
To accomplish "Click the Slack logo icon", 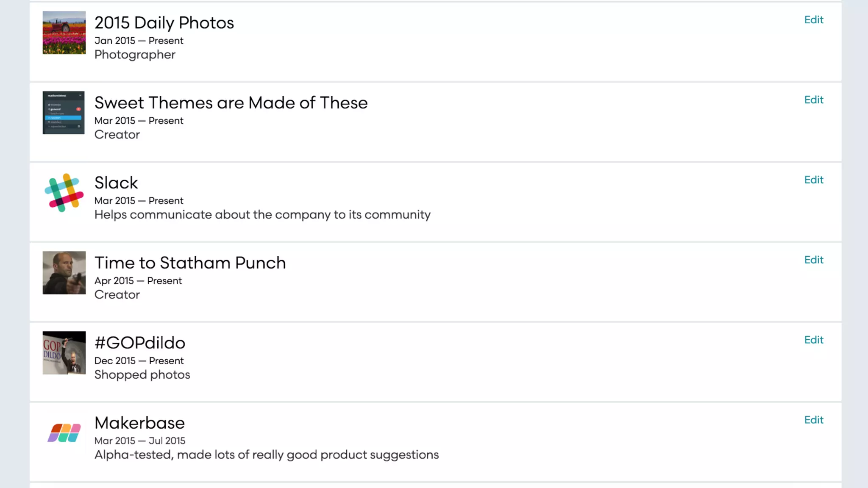I will [x=64, y=193].
